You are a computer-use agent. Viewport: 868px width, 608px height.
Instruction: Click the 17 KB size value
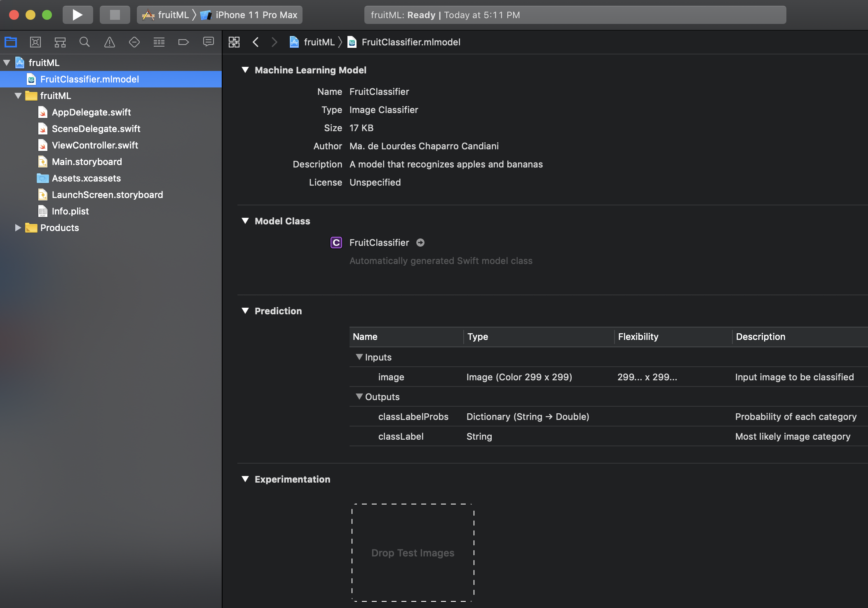tap(361, 128)
